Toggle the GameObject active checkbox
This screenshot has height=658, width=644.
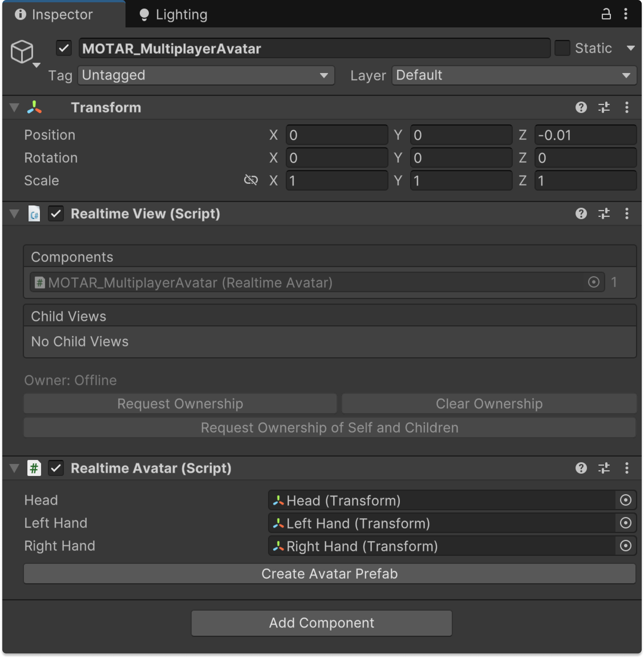tap(64, 48)
